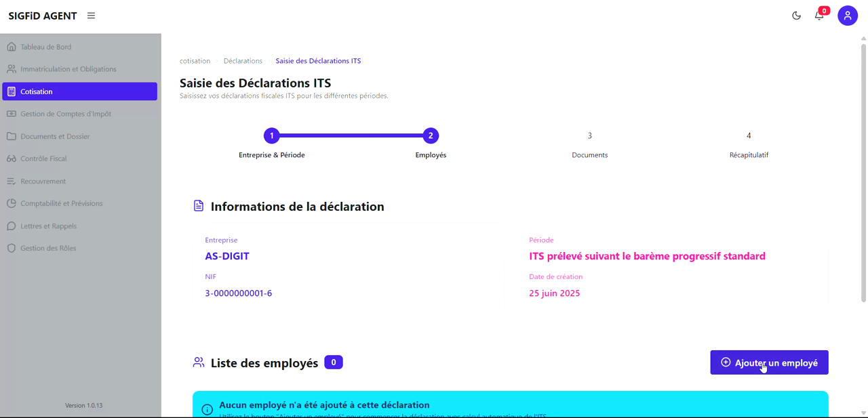Click the Gestion des Rôles shield icon
This screenshot has width=868, height=418.
(x=12, y=247)
